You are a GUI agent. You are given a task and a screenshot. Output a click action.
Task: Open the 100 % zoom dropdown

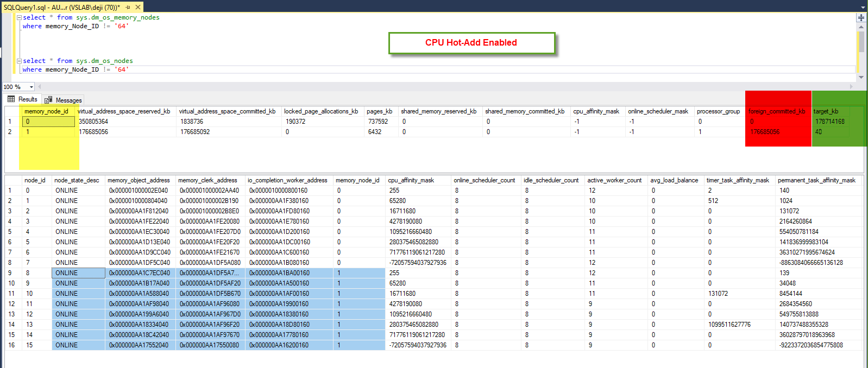click(31, 87)
